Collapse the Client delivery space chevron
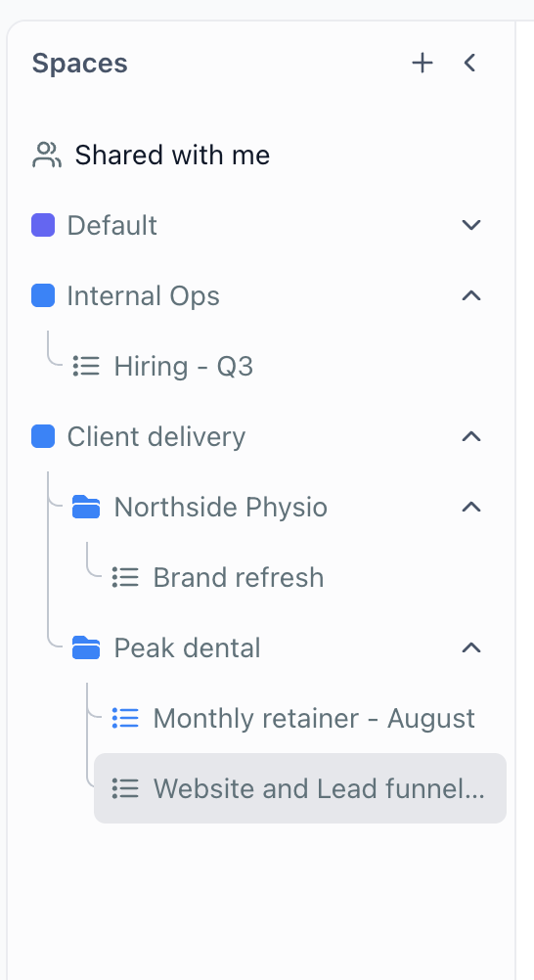The height and width of the screenshot is (980, 534). (470, 436)
